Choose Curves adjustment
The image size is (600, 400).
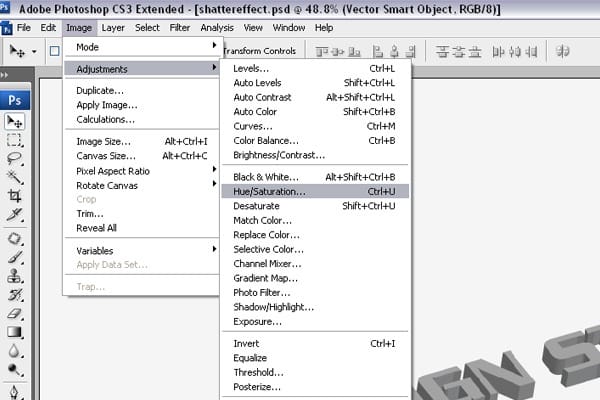(x=315, y=126)
